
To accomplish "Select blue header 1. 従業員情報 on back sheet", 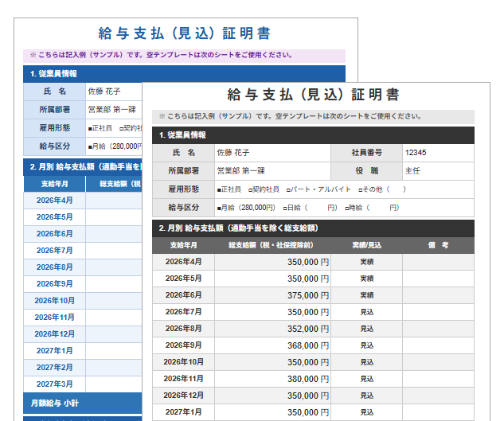I will 184,74.
